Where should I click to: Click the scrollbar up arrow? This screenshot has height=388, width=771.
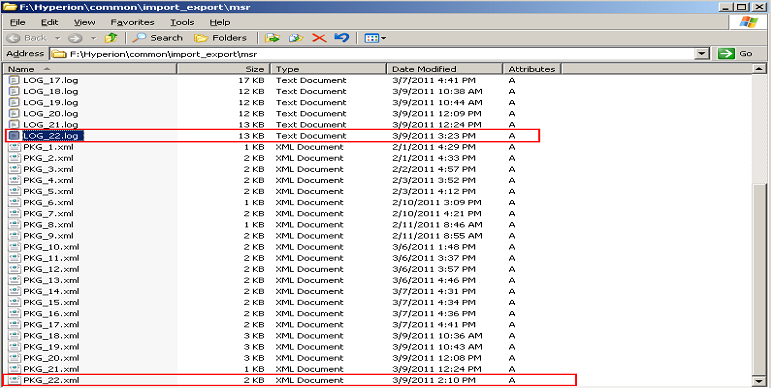coord(759,69)
